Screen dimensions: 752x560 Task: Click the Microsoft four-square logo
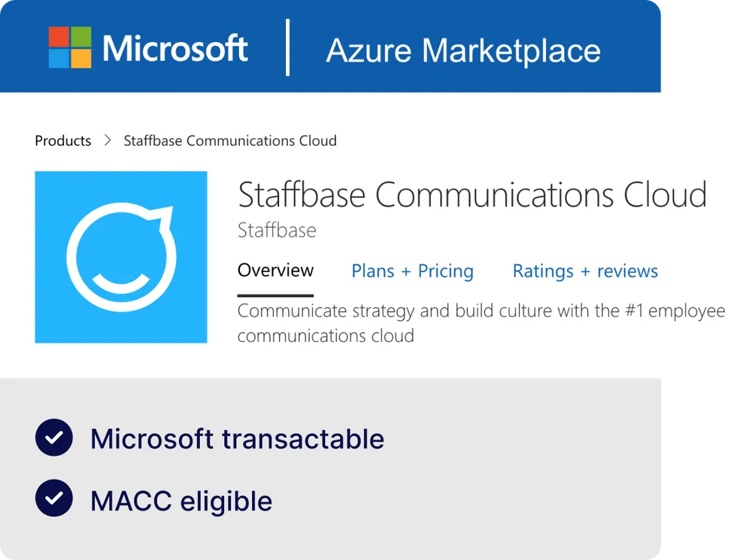click(70, 47)
